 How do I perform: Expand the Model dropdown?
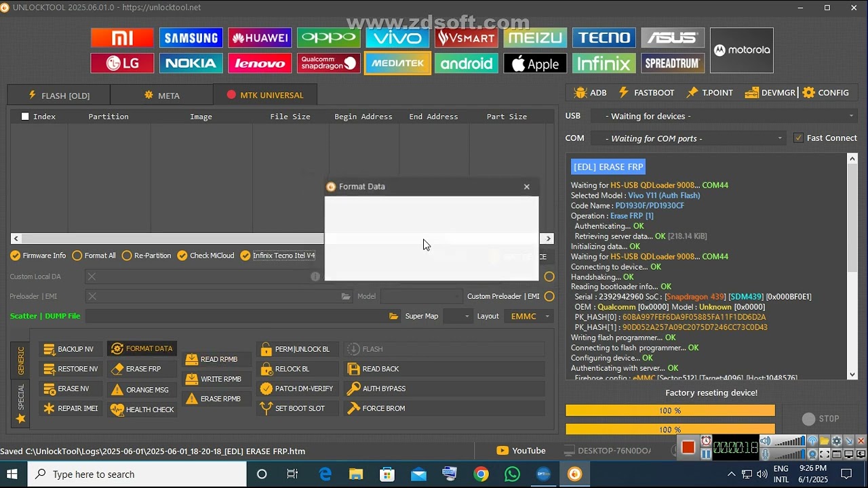[x=420, y=296]
